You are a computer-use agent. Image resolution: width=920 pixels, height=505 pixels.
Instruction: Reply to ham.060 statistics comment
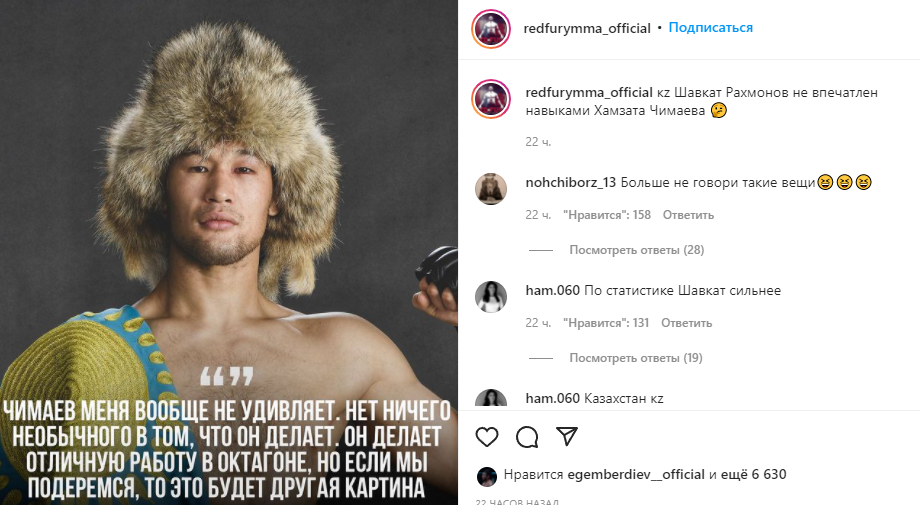686,323
